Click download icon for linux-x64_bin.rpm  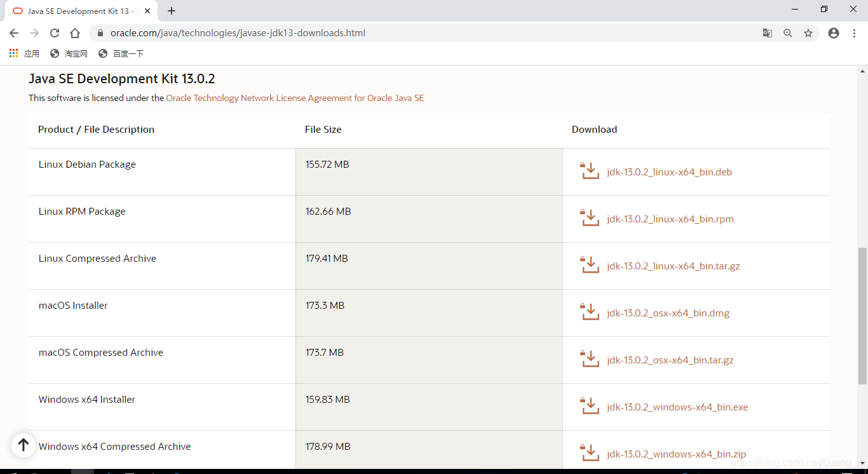[590, 218]
